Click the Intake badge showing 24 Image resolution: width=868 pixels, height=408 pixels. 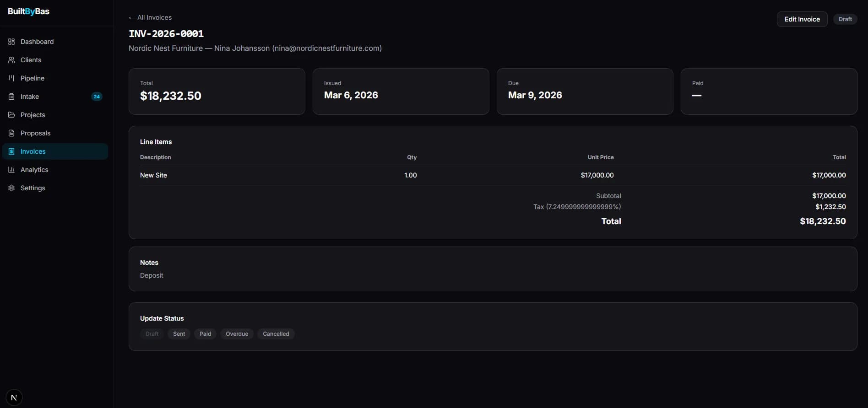point(97,97)
